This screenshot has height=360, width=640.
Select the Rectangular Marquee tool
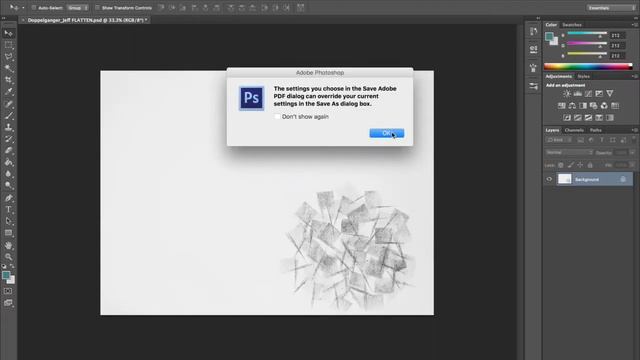(9, 45)
